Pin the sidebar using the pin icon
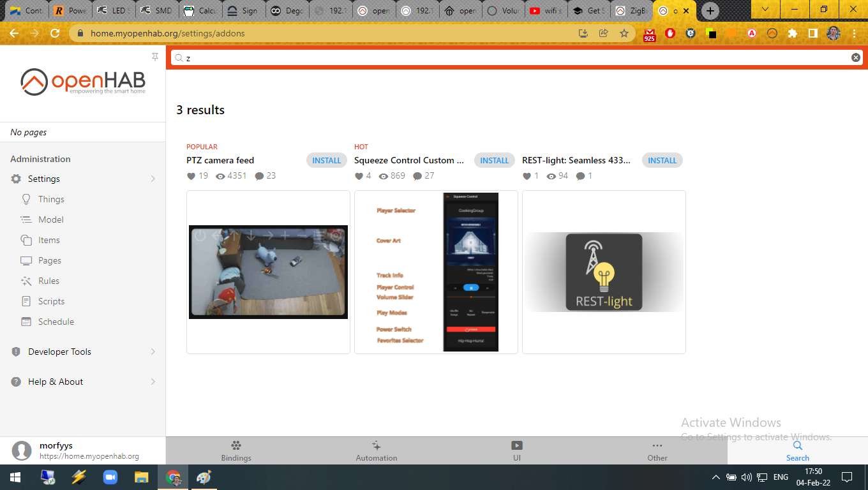The height and width of the screenshot is (490, 868). 155,57
